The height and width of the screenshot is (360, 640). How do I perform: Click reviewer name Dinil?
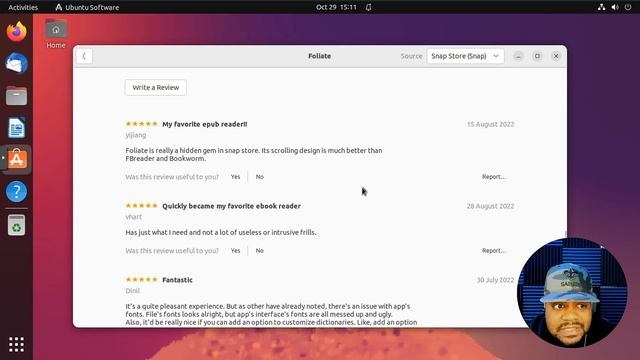click(x=132, y=291)
